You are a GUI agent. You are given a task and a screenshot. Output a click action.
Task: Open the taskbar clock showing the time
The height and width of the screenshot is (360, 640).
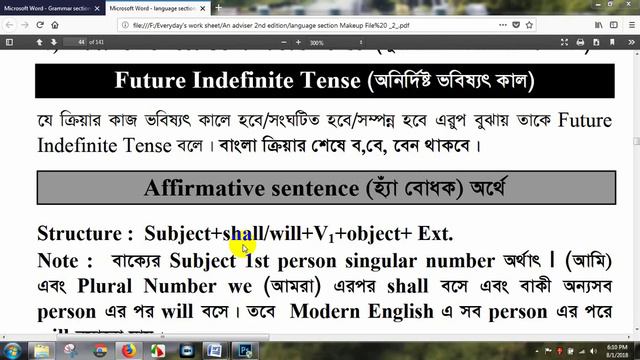click(617, 351)
